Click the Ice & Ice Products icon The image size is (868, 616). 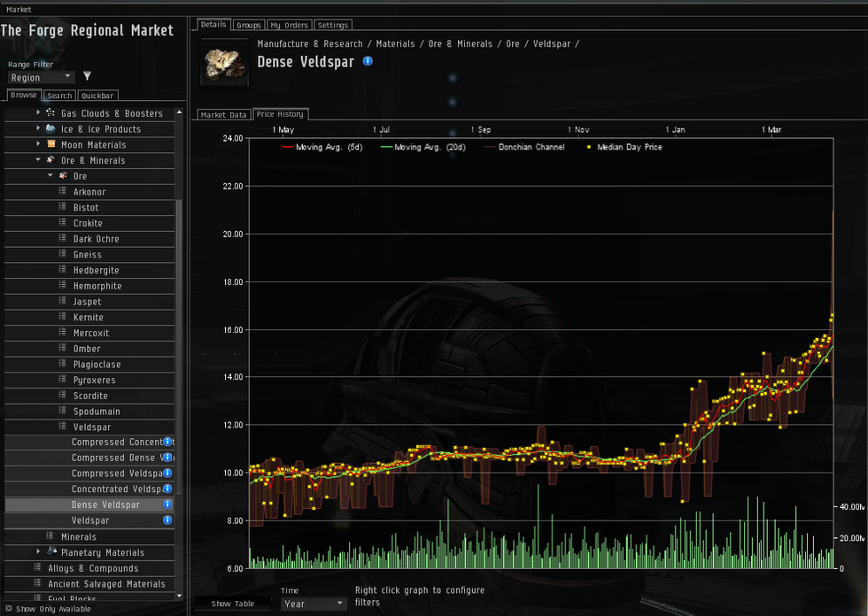(51, 129)
